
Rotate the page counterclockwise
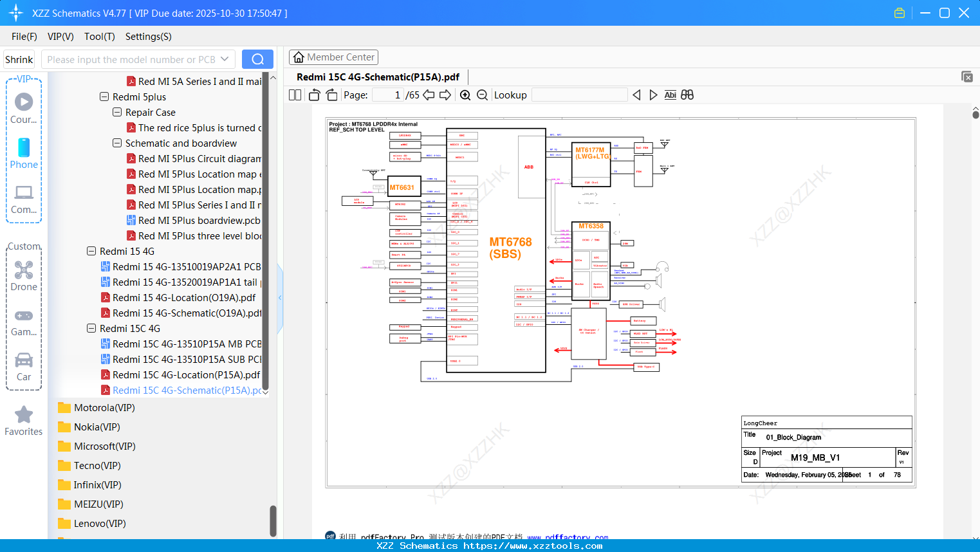313,95
